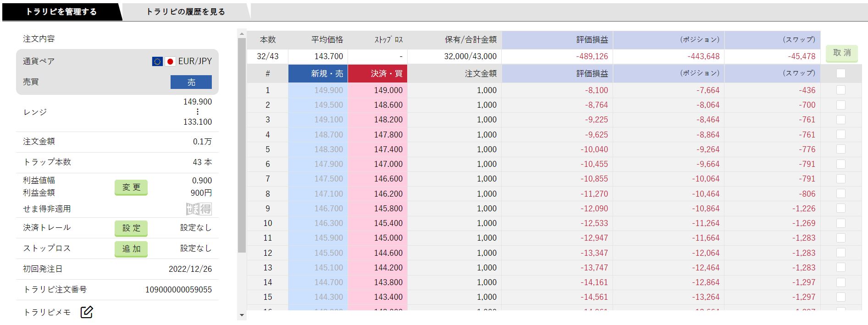Click the scrollbar down arrow of order list
Image resolution: width=868 pixels, height=325 pixels.
242,316
